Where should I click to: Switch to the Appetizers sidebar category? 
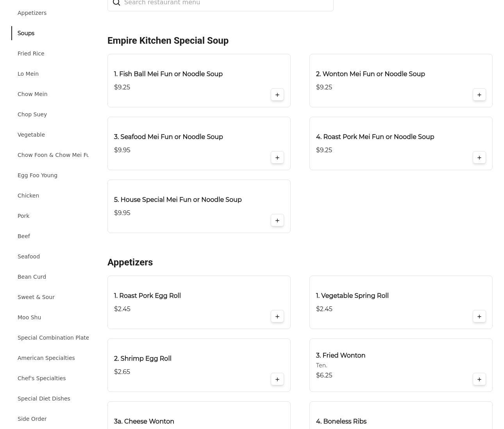click(32, 13)
